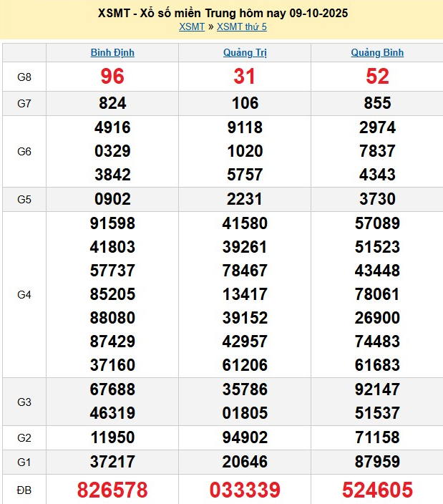This screenshot has height=504, width=443.
Task: Open the Bình Định province link
Action: pyautogui.click(x=112, y=52)
